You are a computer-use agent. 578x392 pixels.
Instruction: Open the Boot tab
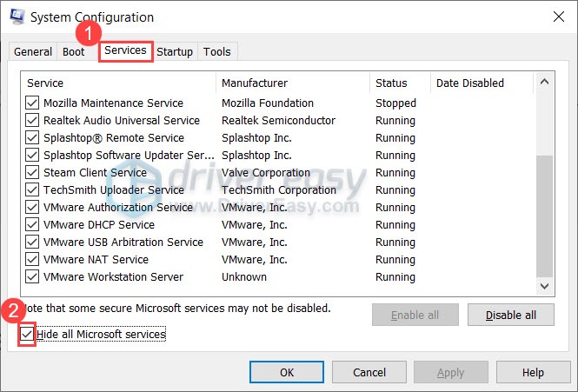(x=74, y=52)
